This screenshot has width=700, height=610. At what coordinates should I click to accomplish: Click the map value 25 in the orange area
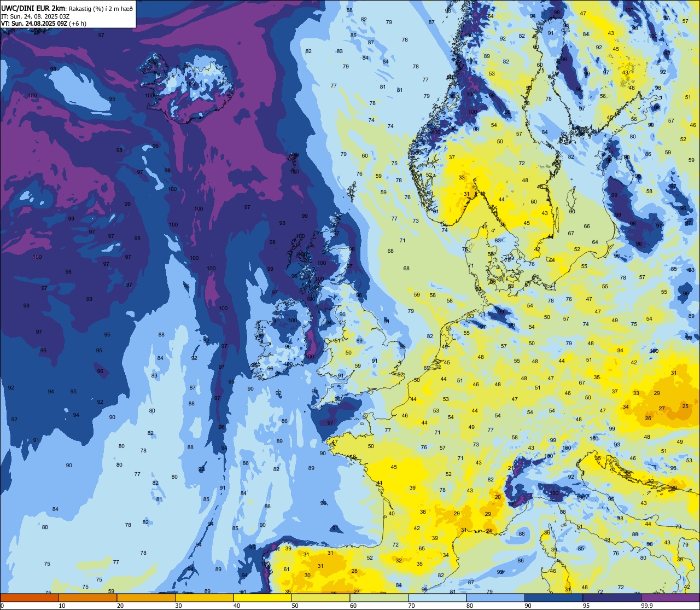[685, 406]
